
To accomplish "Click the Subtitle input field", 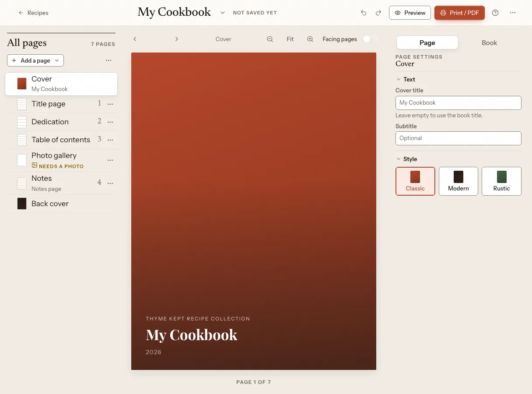I will pyautogui.click(x=458, y=138).
